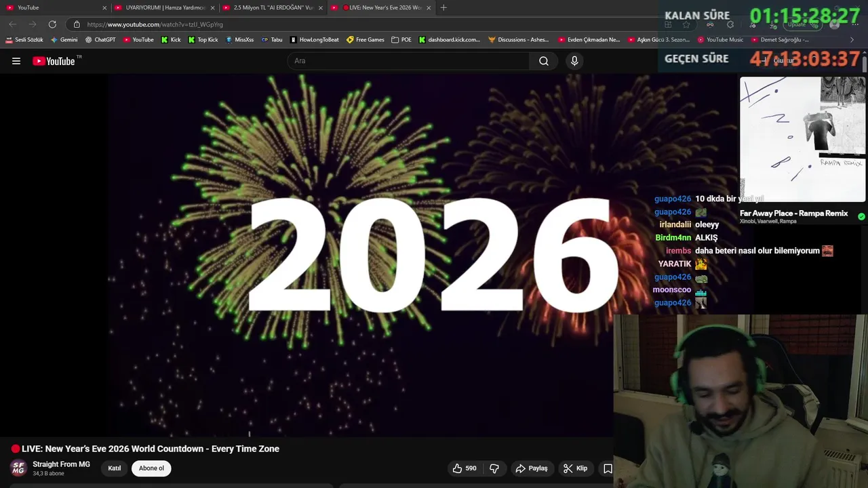Open the YouTube bookmark in bookmarks bar
This screenshot has width=868, height=488.
(138, 40)
